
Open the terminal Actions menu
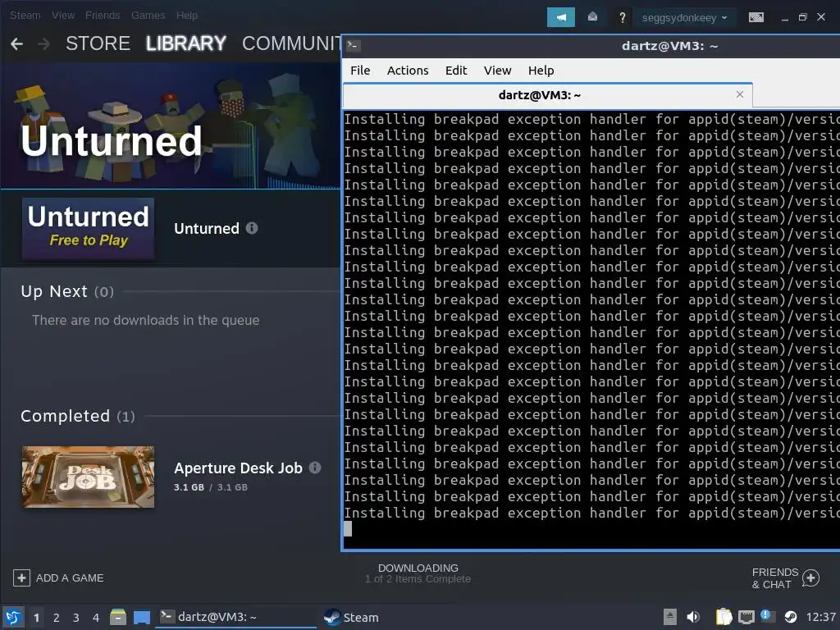408,71
